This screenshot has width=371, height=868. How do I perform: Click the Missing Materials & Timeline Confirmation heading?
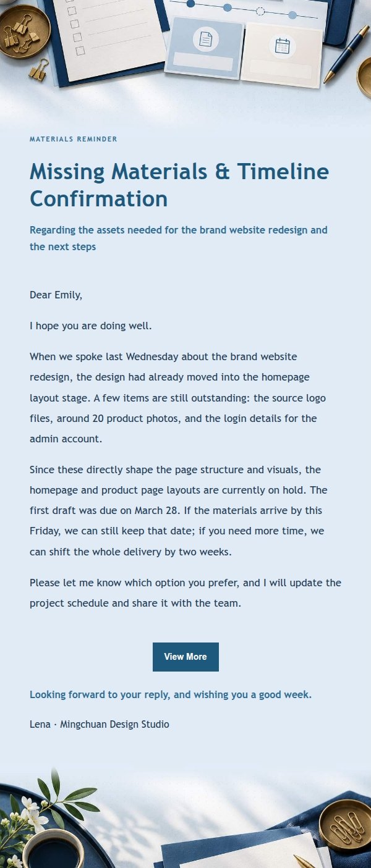pos(179,185)
